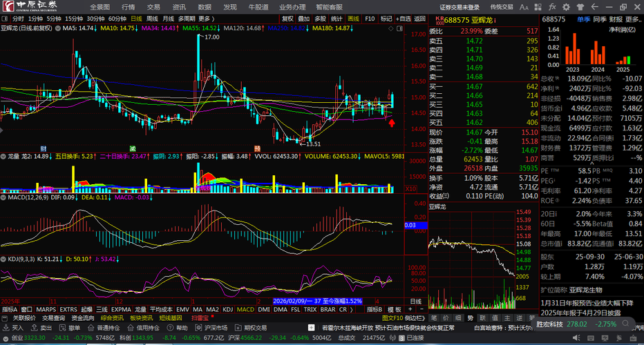Toggle 画线 drawing tools

[x=353, y=19]
